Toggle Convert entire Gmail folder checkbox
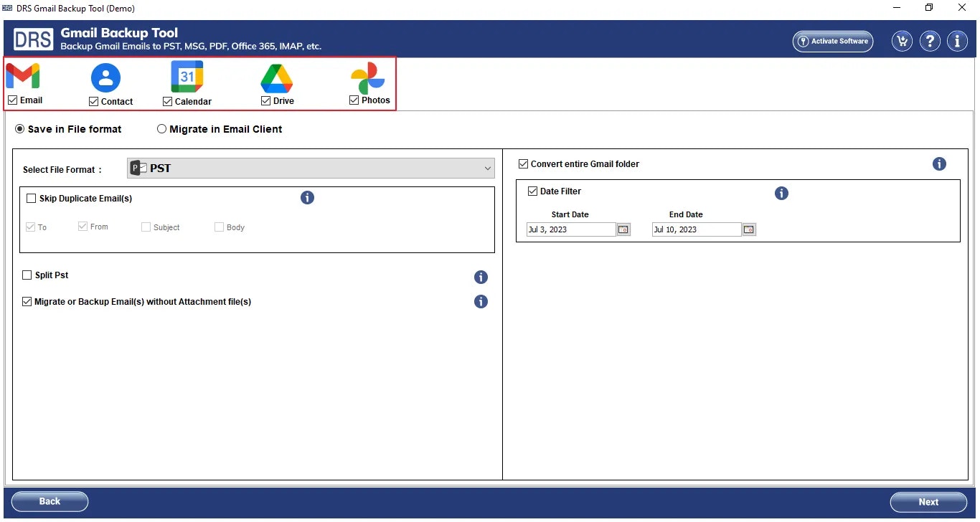Screen dimensions: 980x522 pos(523,164)
